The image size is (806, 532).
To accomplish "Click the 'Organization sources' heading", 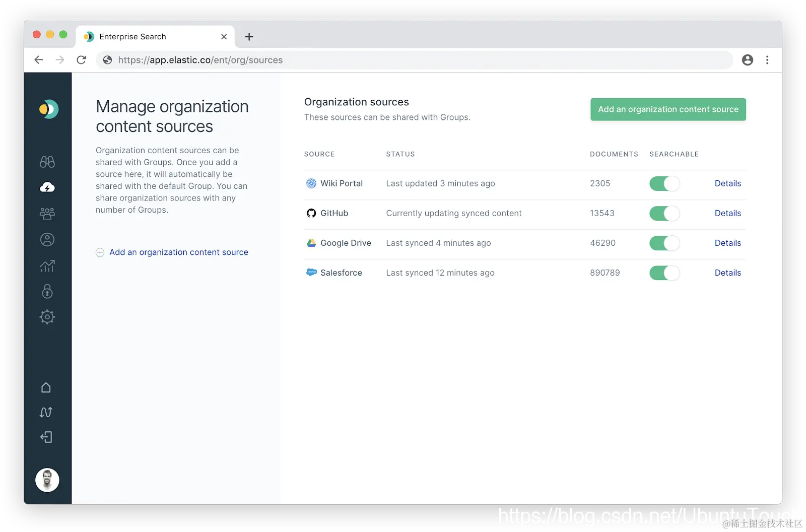I will 357,102.
